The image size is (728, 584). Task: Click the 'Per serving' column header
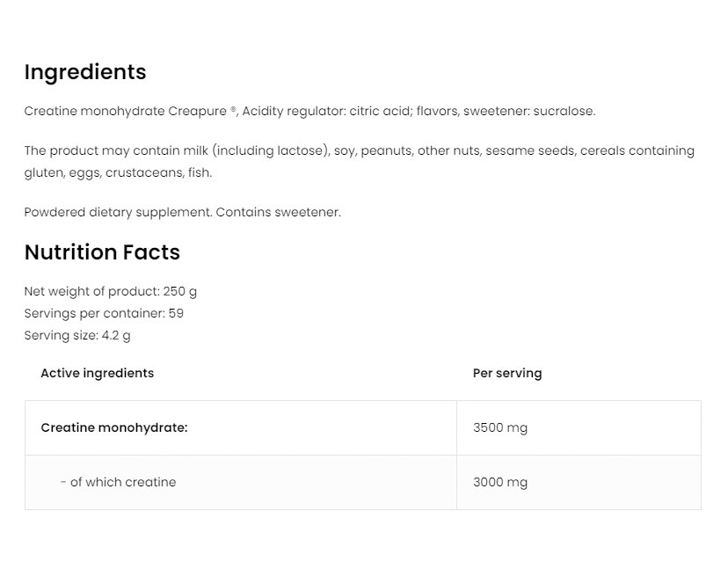point(507,374)
